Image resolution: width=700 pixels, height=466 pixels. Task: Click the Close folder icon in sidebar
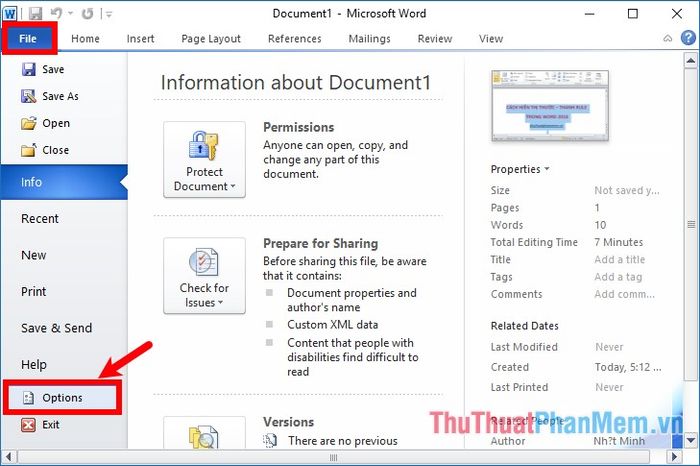click(x=29, y=150)
